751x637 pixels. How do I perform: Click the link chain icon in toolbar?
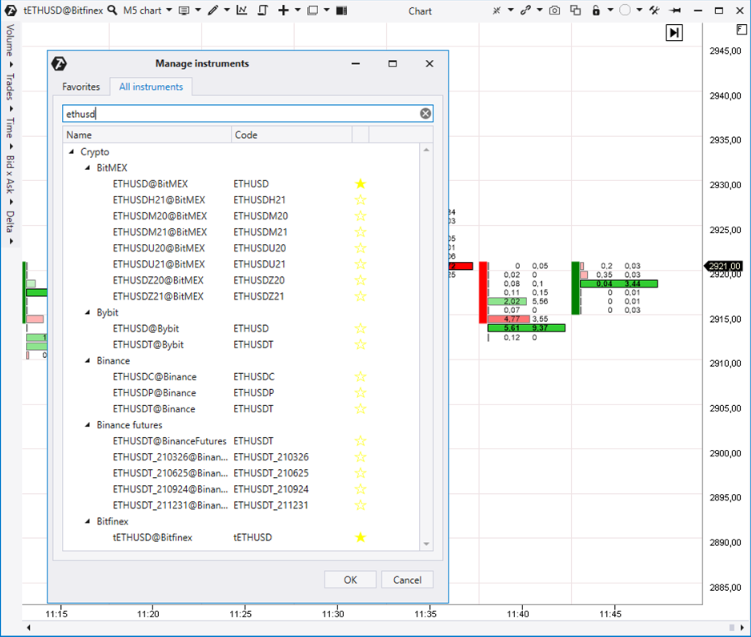click(525, 11)
